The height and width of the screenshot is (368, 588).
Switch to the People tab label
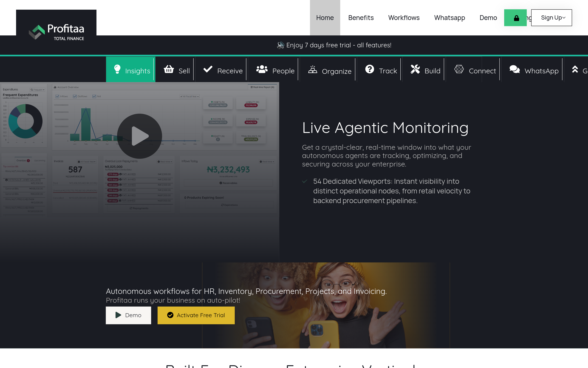[283, 71]
